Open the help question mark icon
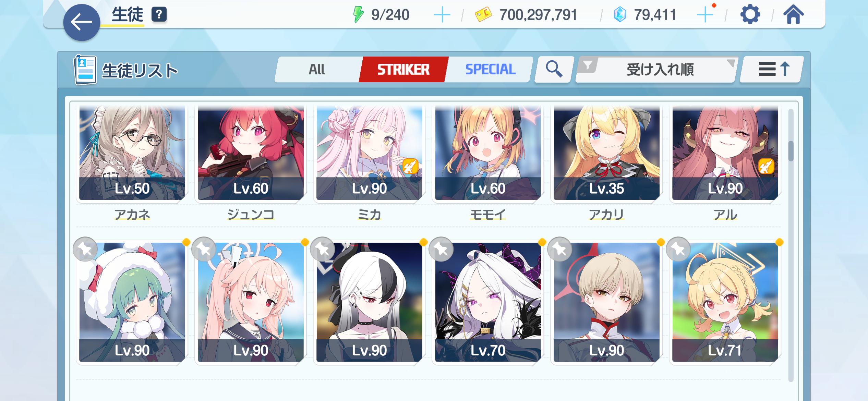 coord(159,15)
